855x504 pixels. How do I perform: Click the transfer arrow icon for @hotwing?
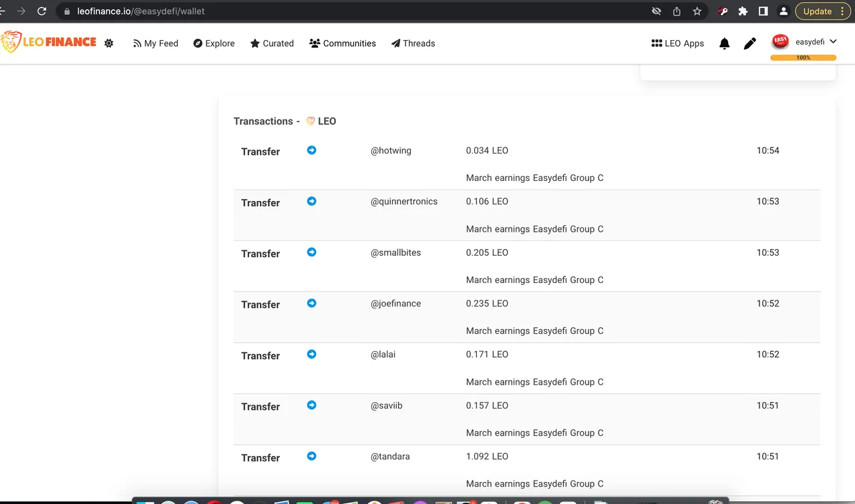click(x=311, y=150)
